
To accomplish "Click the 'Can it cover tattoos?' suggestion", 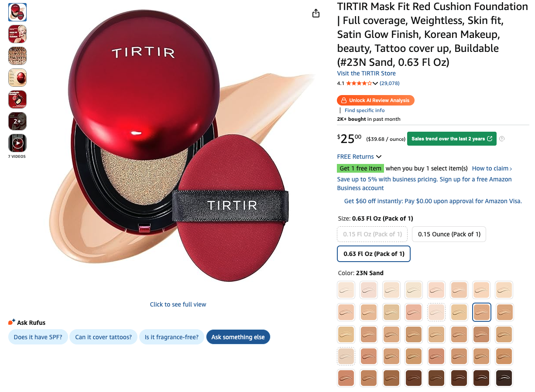I will 103,337.
